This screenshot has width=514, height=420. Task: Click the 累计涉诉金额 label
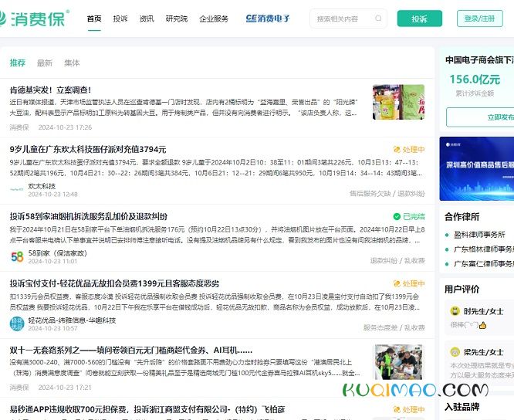(475, 93)
